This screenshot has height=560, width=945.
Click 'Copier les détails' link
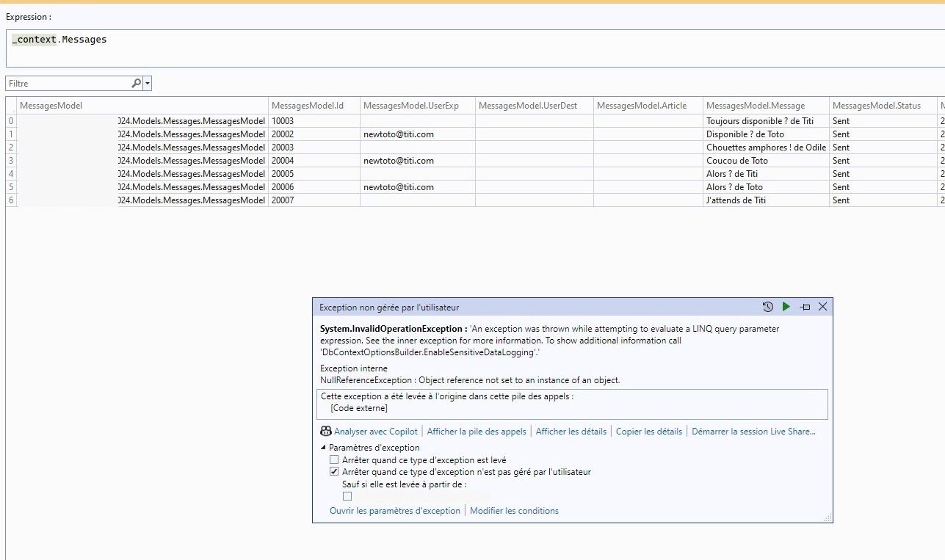pos(648,432)
